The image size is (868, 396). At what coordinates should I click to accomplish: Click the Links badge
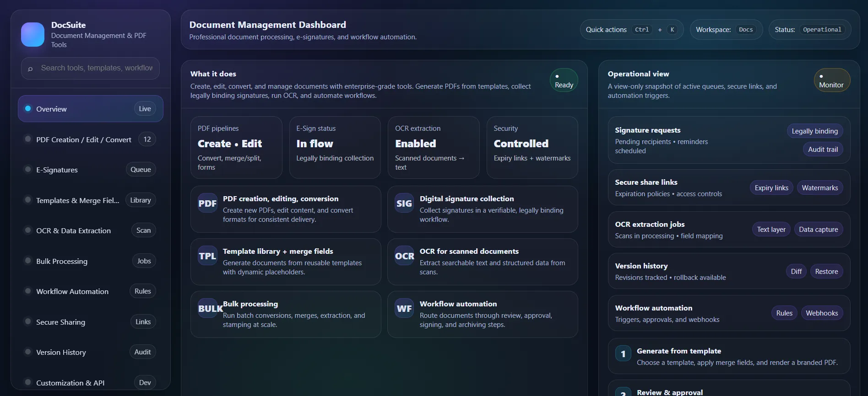(143, 322)
